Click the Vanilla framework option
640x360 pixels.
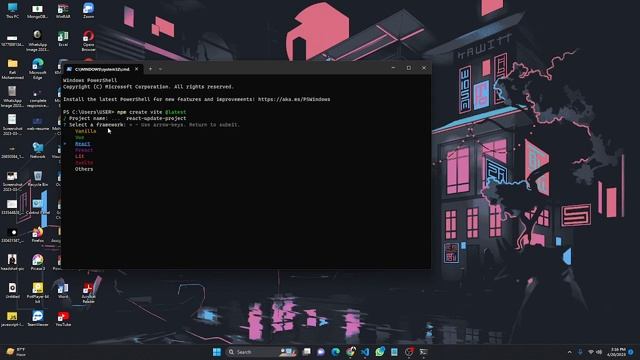pos(86,131)
